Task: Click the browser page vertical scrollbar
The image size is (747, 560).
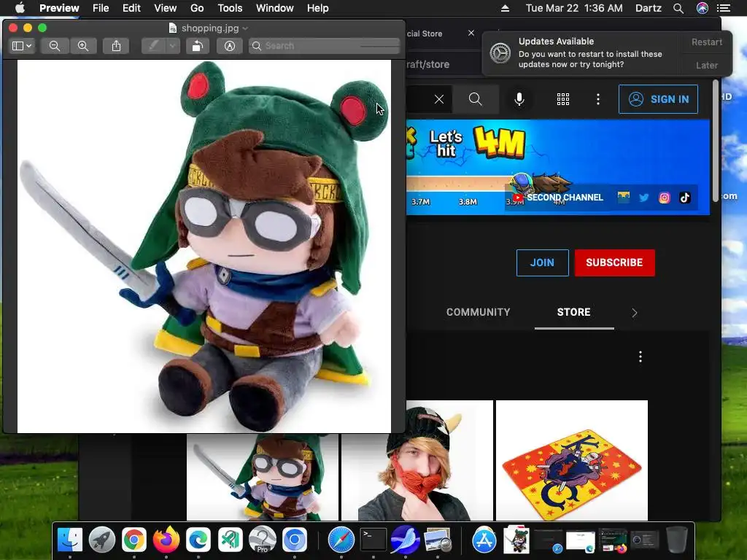Action: 715,141
